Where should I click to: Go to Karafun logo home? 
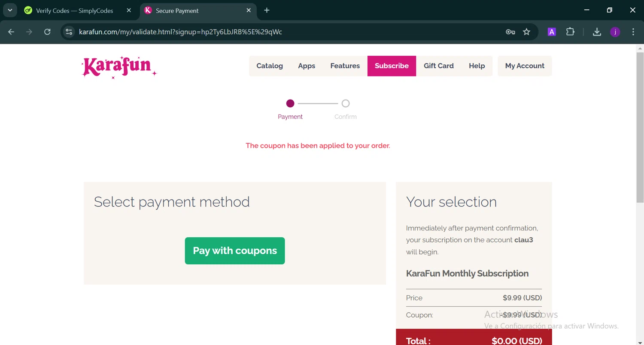pyautogui.click(x=119, y=67)
